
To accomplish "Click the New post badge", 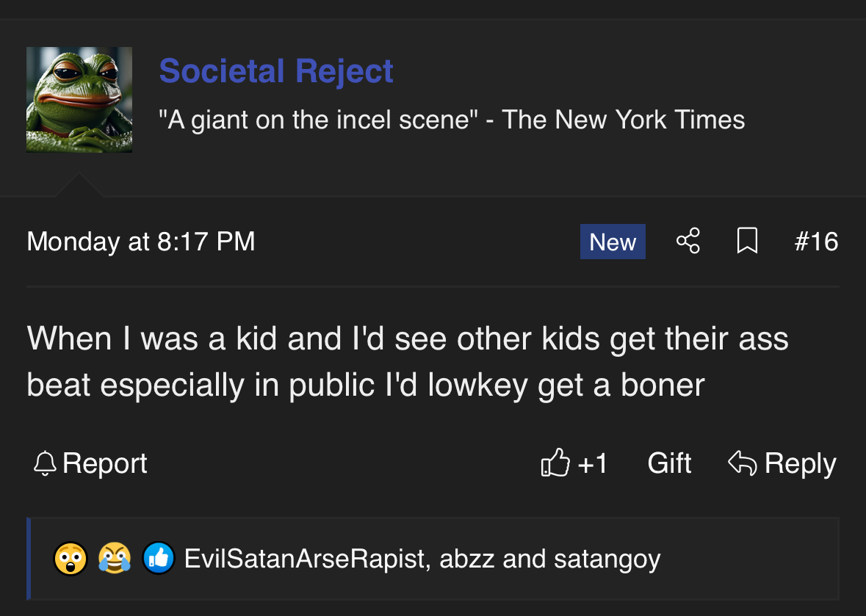I will click(613, 242).
